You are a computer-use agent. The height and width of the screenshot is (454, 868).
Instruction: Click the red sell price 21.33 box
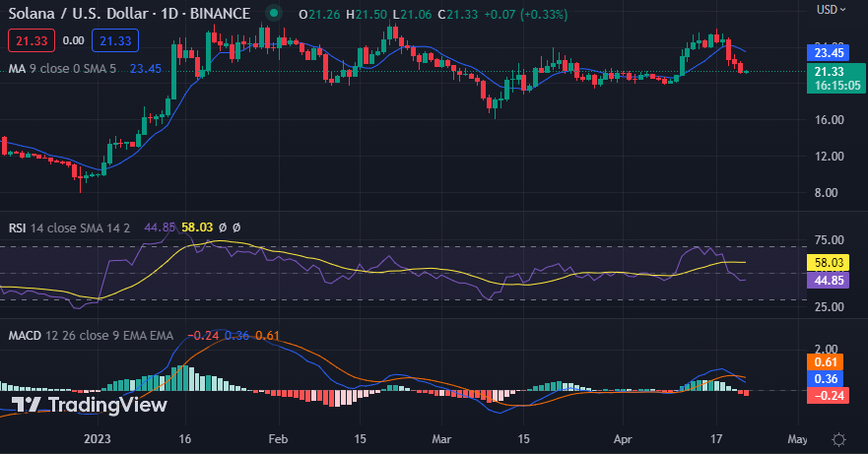coord(32,40)
